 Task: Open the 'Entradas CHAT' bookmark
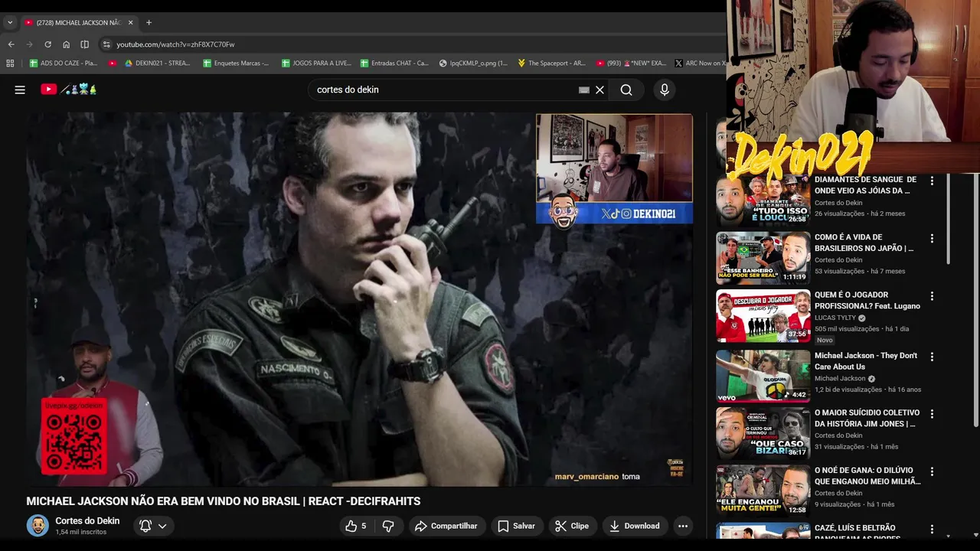394,64
